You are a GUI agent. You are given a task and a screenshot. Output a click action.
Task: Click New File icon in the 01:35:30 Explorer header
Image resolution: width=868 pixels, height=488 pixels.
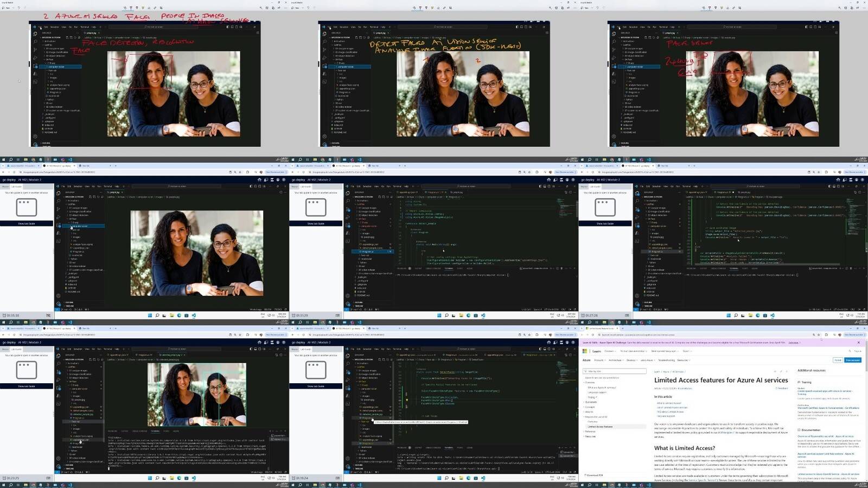pos(90,197)
